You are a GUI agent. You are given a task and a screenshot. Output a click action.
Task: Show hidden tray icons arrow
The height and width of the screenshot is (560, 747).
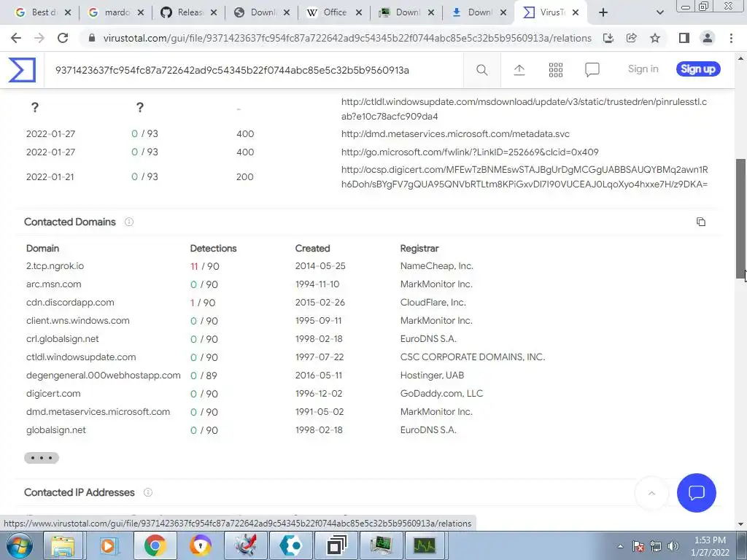click(x=620, y=546)
